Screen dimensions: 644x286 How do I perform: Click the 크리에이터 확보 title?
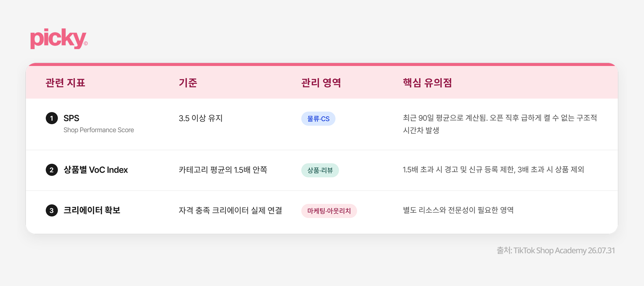click(x=92, y=210)
